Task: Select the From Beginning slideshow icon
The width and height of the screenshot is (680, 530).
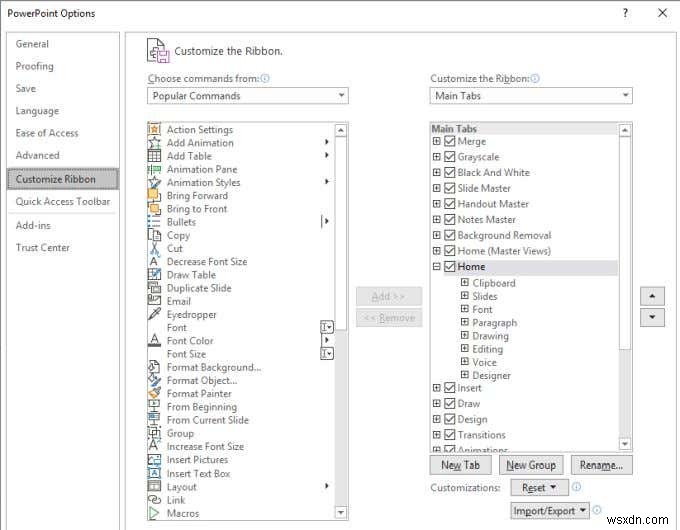Action: coord(154,407)
